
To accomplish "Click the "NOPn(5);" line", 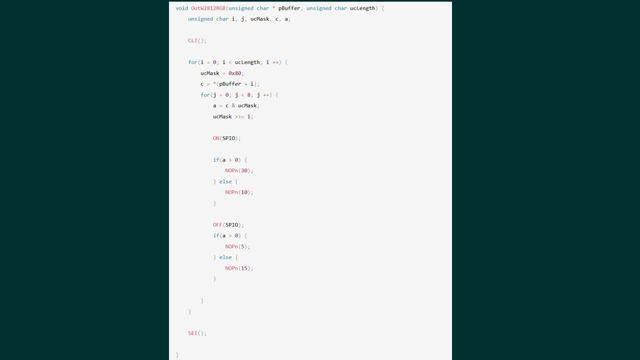I will pyautogui.click(x=238, y=247).
